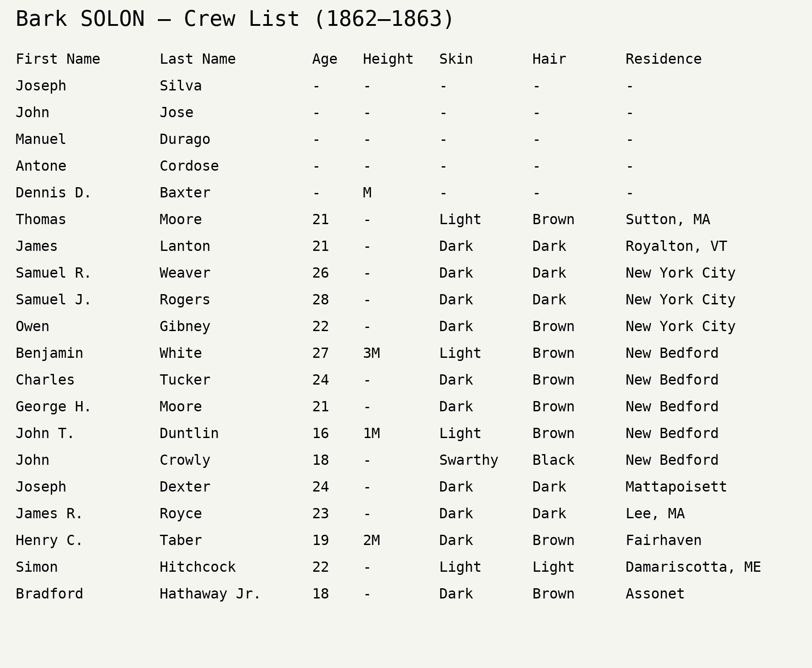This screenshot has width=812, height=668.
Task: Click the Hair column header
Action: pos(549,59)
